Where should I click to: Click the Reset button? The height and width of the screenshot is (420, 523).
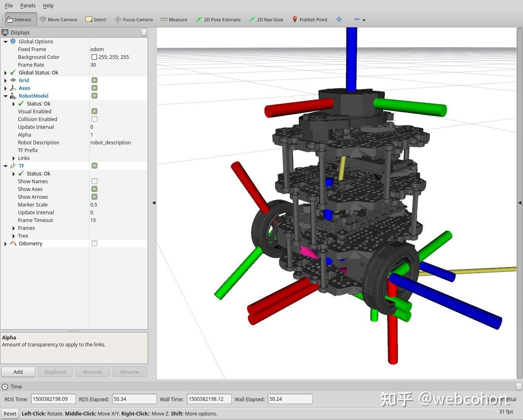(x=10, y=413)
